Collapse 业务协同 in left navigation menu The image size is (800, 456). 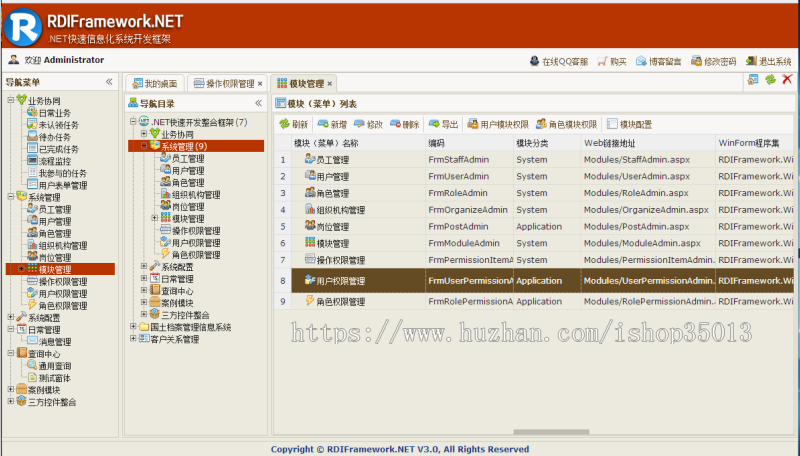tap(11, 100)
